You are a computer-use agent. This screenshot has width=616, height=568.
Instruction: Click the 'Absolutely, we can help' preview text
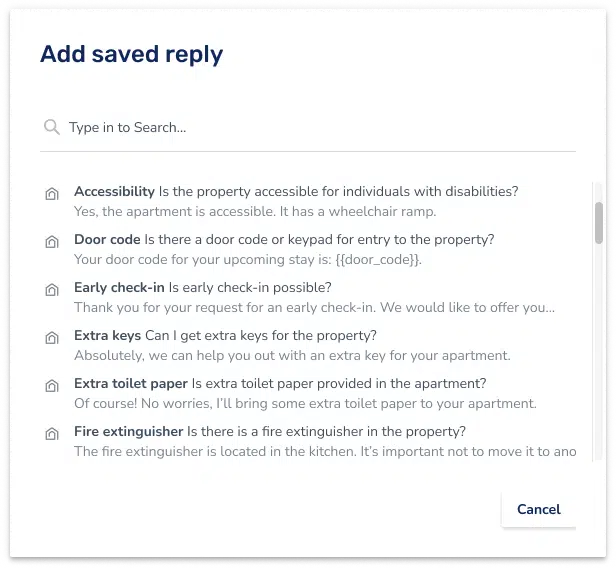pos(292,355)
